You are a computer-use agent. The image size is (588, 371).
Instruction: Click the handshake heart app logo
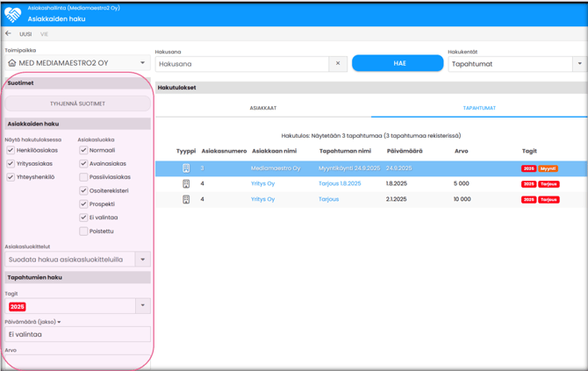pos(12,14)
